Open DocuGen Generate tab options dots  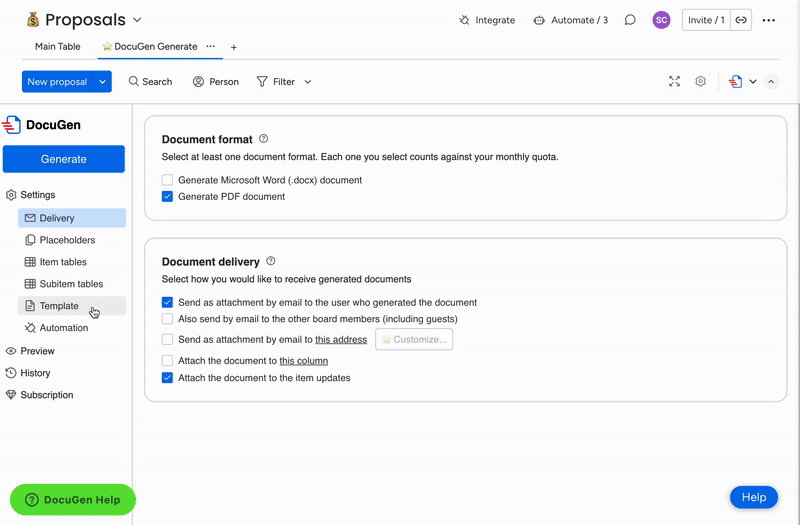[x=210, y=46]
